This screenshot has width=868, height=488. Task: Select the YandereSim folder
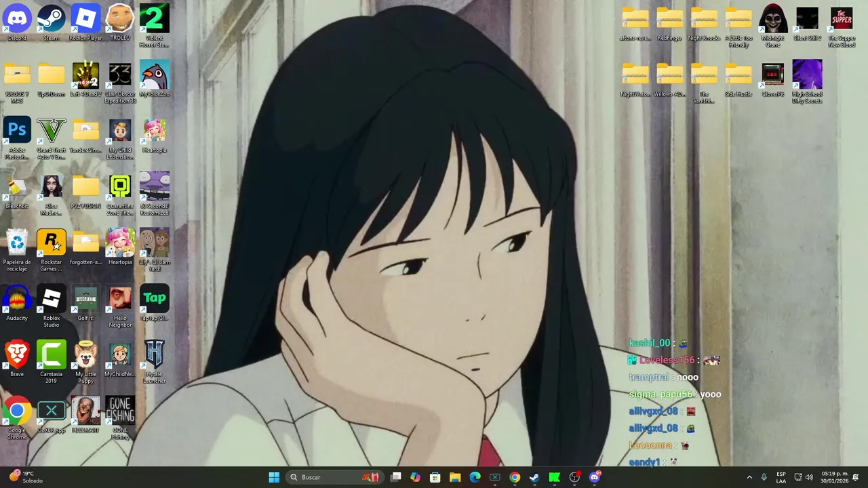[85, 135]
